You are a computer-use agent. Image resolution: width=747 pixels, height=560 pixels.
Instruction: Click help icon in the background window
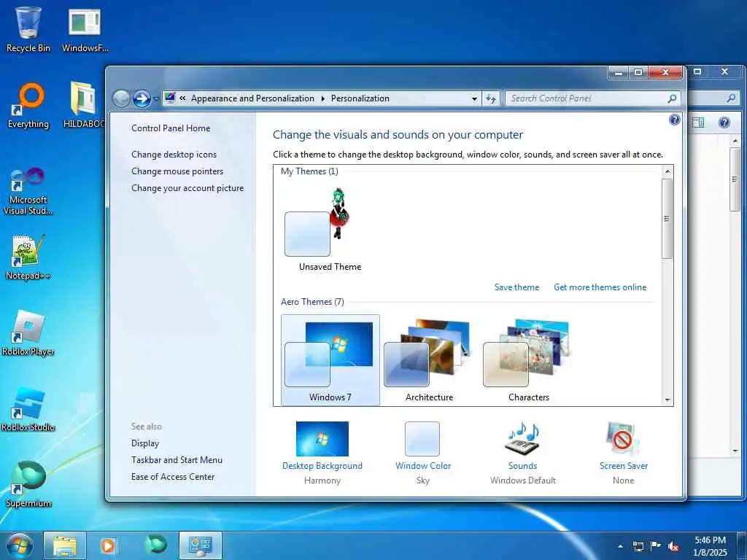point(724,122)
